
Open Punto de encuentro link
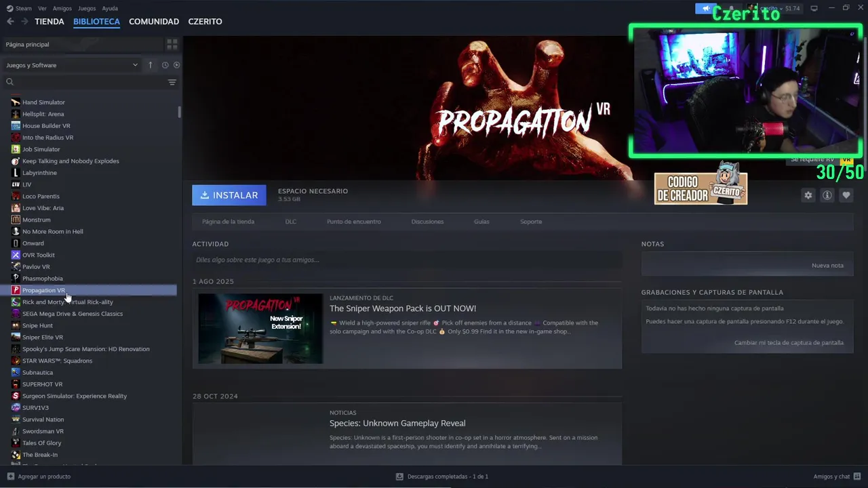353,222
